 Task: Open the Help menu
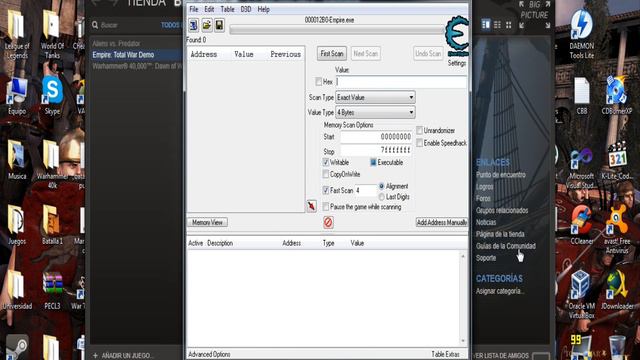tap(264, 9)
